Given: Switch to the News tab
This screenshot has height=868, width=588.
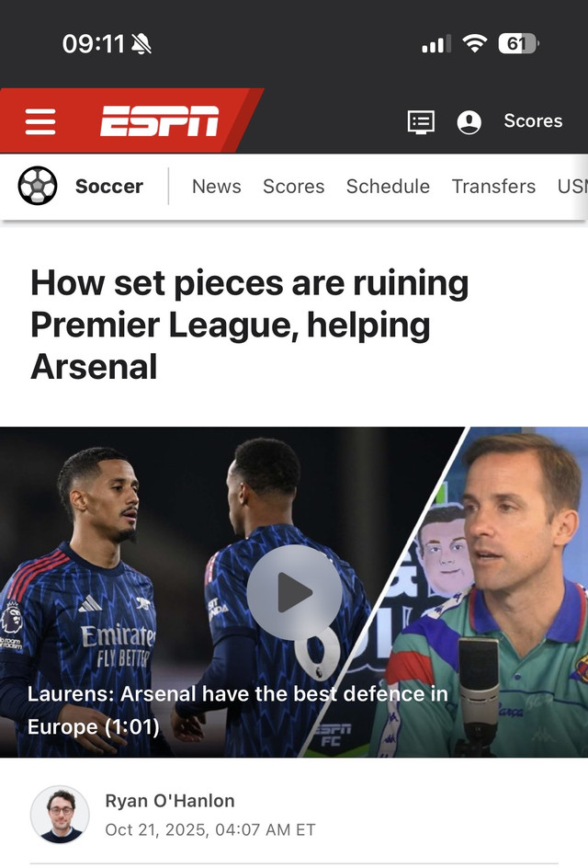Looking at the screenshot, I should click(x=216, y=186).
